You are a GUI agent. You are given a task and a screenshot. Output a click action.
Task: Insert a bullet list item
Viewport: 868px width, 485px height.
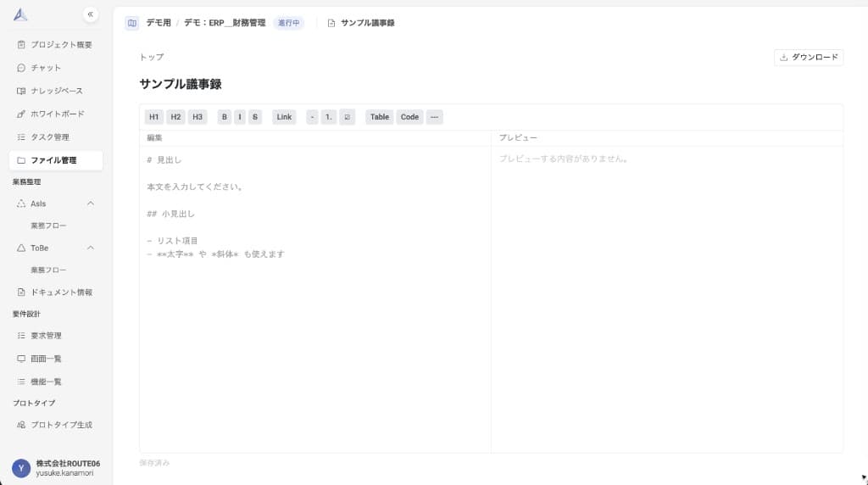pyautogui.click(x=312, y=117)
